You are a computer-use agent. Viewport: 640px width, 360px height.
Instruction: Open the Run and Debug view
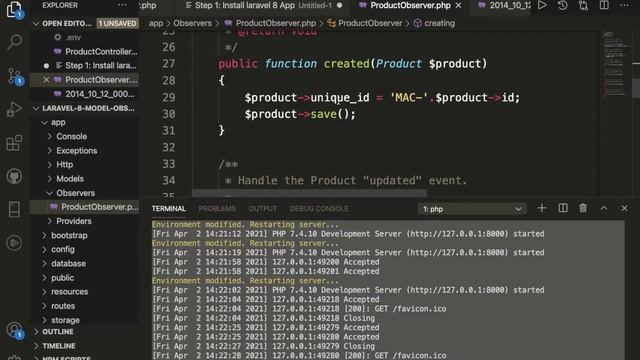(x=14, y=109)
